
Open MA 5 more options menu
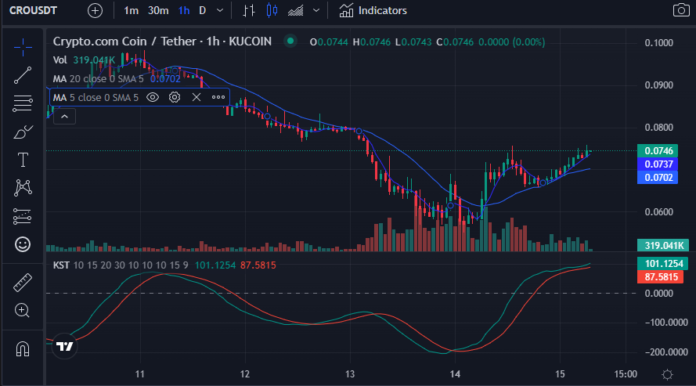218,97
